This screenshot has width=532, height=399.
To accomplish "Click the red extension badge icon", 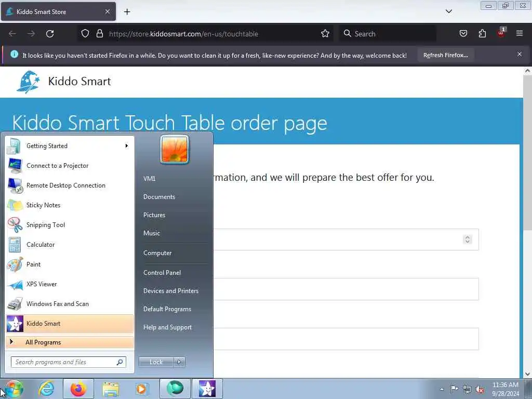I will (501, 33).
